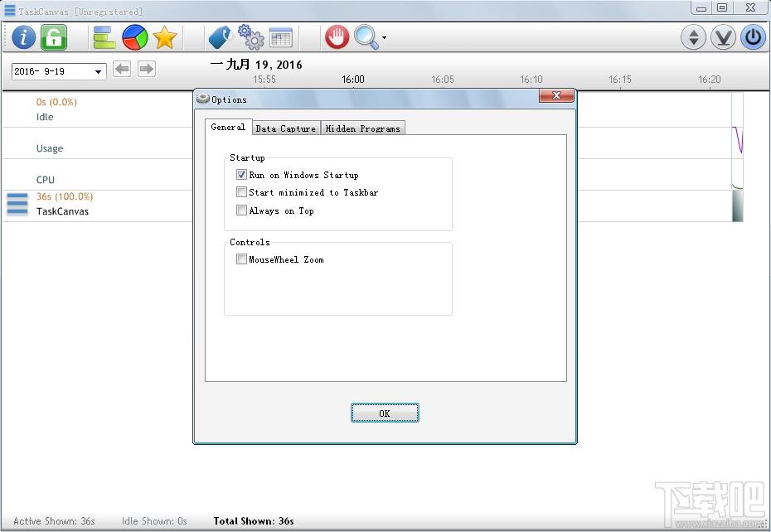Click Active Shown: 36s in status bar
Viewport: 771px width, 532px height.
(x=54, y=521)
